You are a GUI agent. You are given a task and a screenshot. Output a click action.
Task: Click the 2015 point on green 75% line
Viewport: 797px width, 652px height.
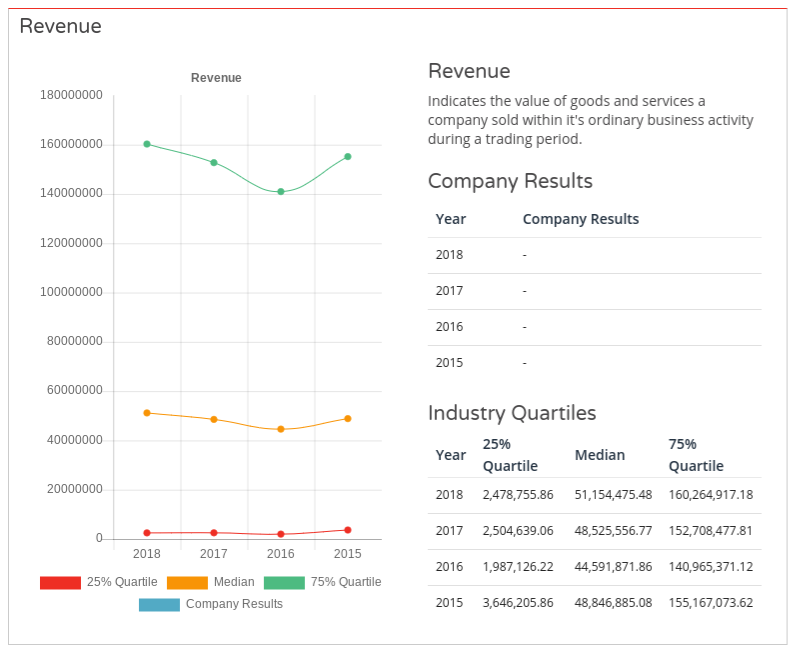pyautogui.click(x=348, y=156)
